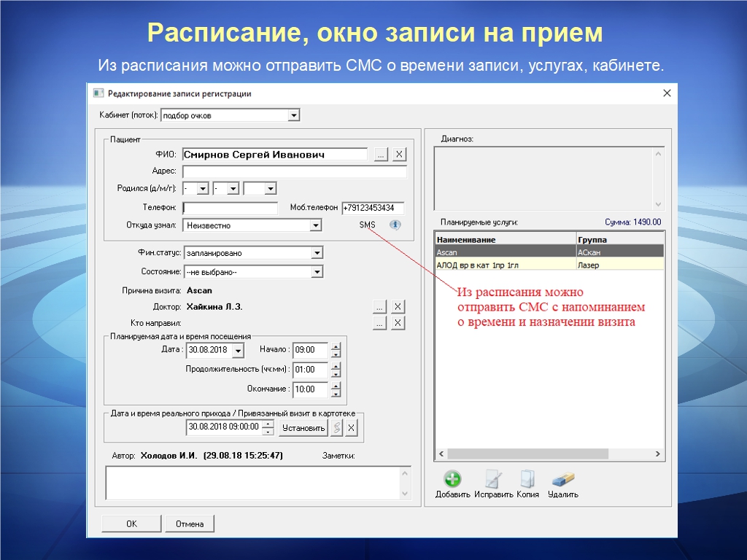Click the green Добавить (Add) service icon
The width and height of the screenshot is (747, 560).
click(453, 479)
